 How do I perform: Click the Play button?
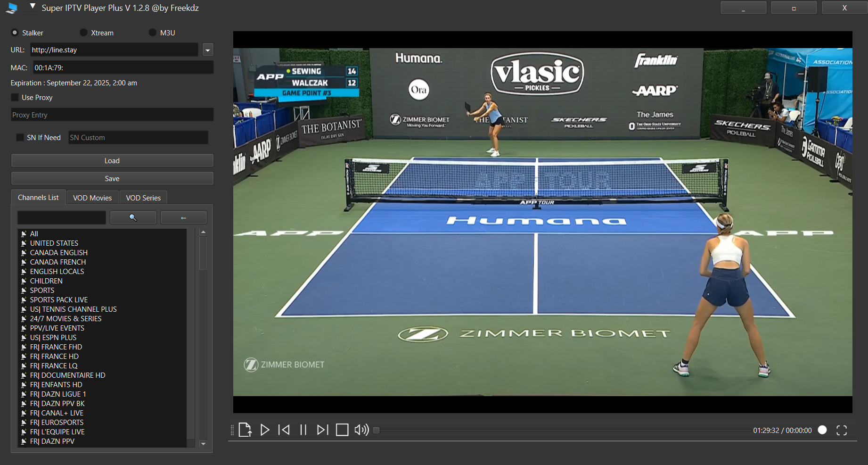265,430
